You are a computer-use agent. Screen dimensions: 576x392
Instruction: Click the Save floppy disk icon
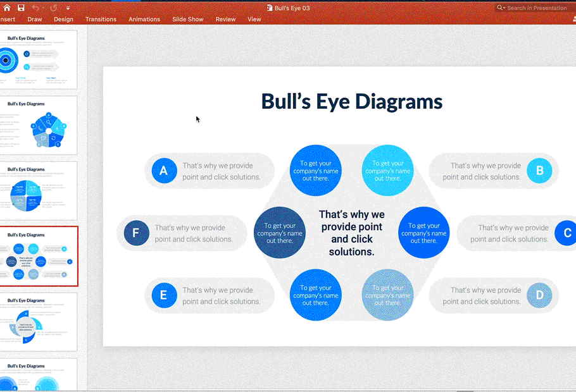21,8
